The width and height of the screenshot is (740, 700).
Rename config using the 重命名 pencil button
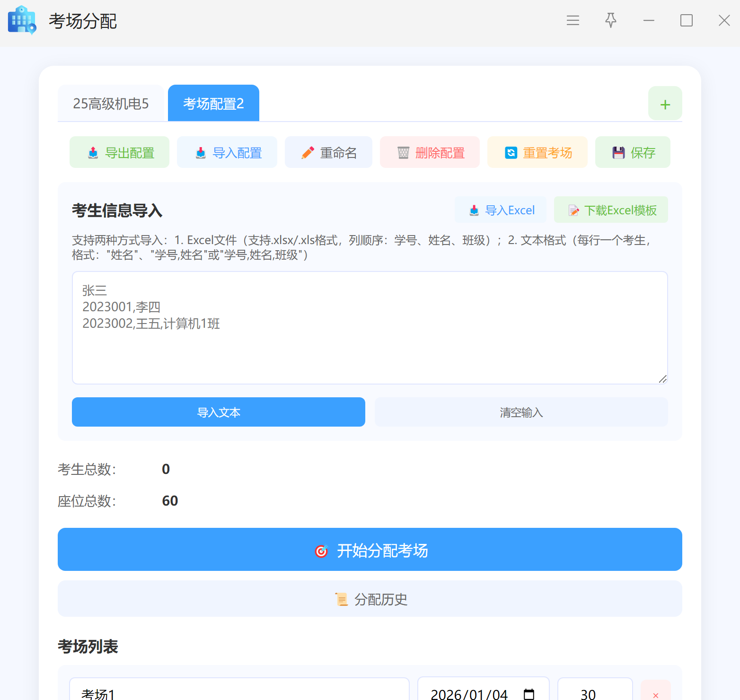328,152
